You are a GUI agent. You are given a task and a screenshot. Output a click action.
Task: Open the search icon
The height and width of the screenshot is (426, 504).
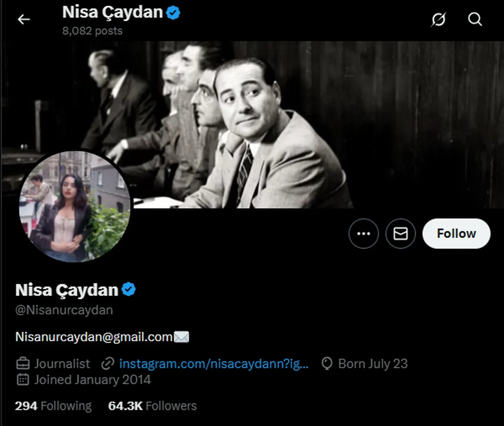475,19
